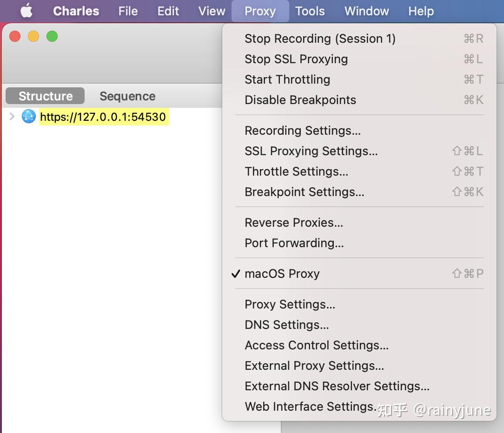Select Port Forwarding menu entry
The width and height of the screenshot is (504, 433).
(294, 243)
